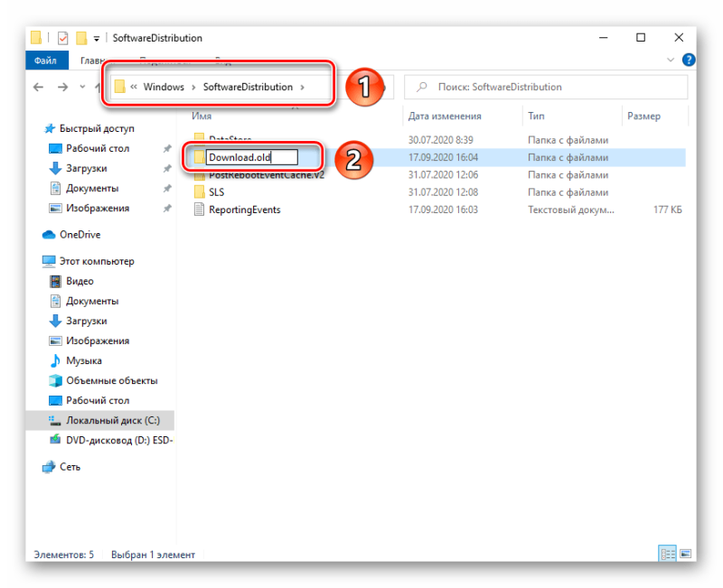Expand the chevron after SoftwareDistribution breadcrumb
Image resolution: width=723 pixels, height=588 pixels.
pyautogui.click(x=303, y=87)
